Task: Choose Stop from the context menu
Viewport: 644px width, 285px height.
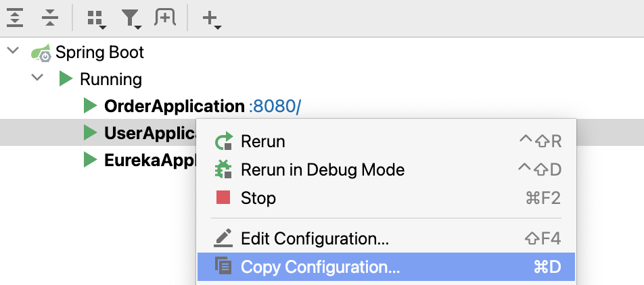Action: tap(386, 198)
